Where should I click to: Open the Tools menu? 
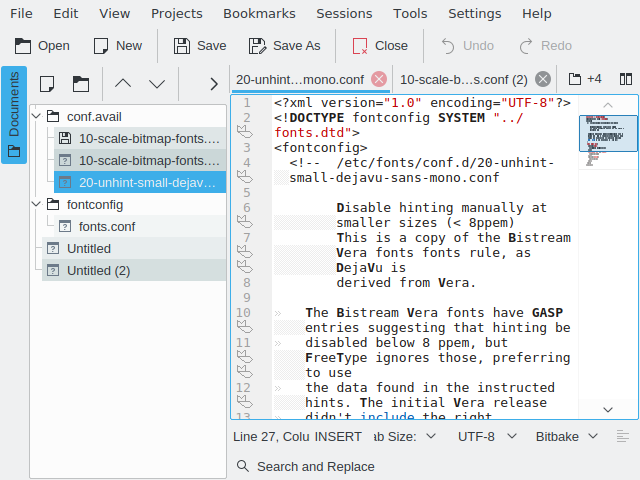[x=410, y=13]
